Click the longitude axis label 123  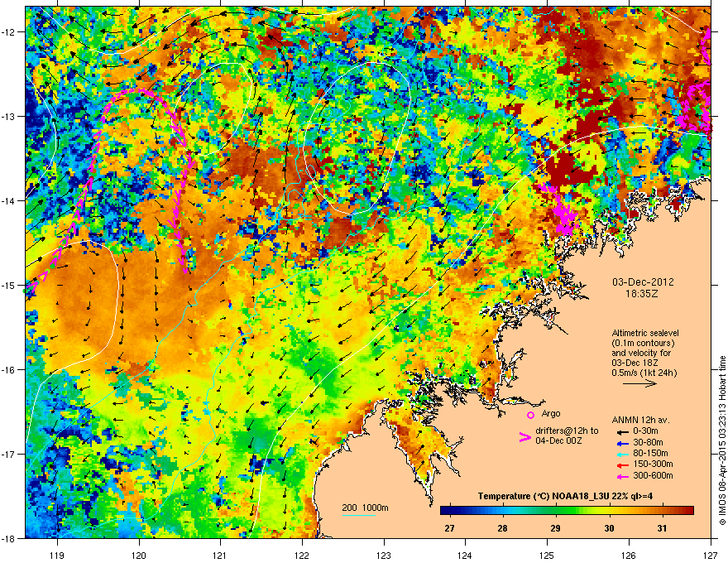384,556
